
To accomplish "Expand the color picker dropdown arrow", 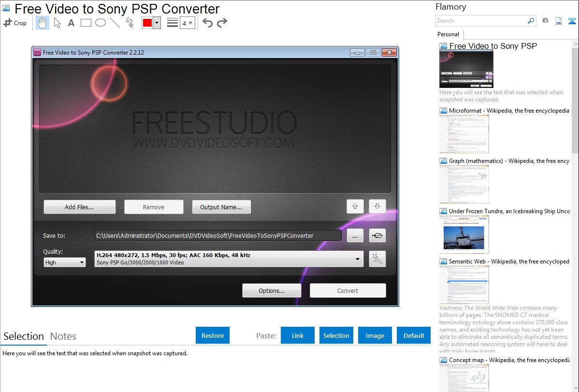I will [157, 23].
